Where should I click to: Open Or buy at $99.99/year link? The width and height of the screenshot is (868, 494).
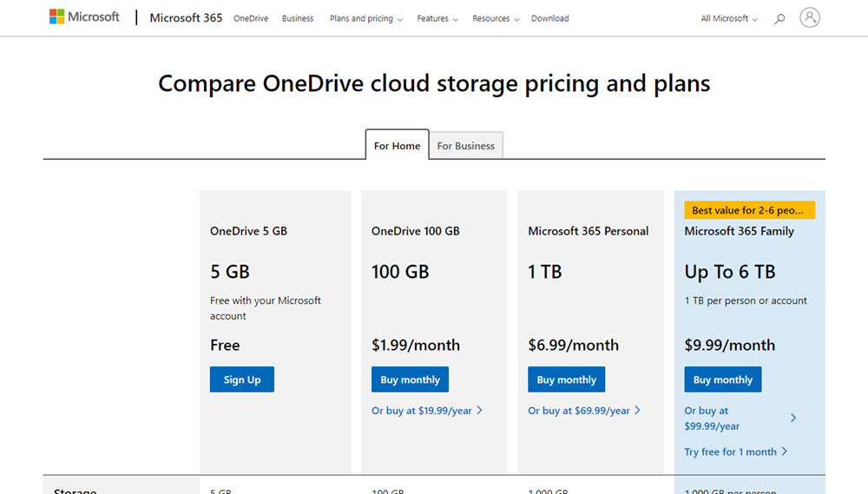(x=740, y=418)
